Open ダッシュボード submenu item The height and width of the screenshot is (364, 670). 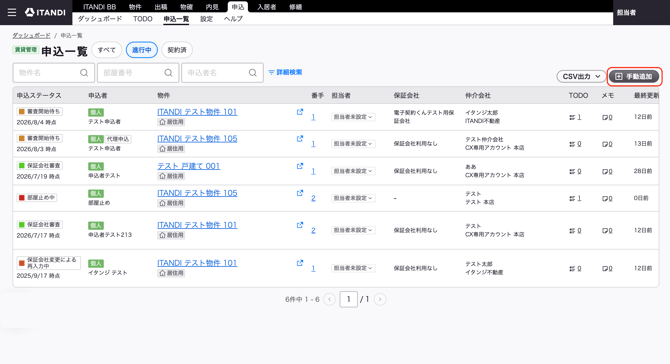pos(100,19)
